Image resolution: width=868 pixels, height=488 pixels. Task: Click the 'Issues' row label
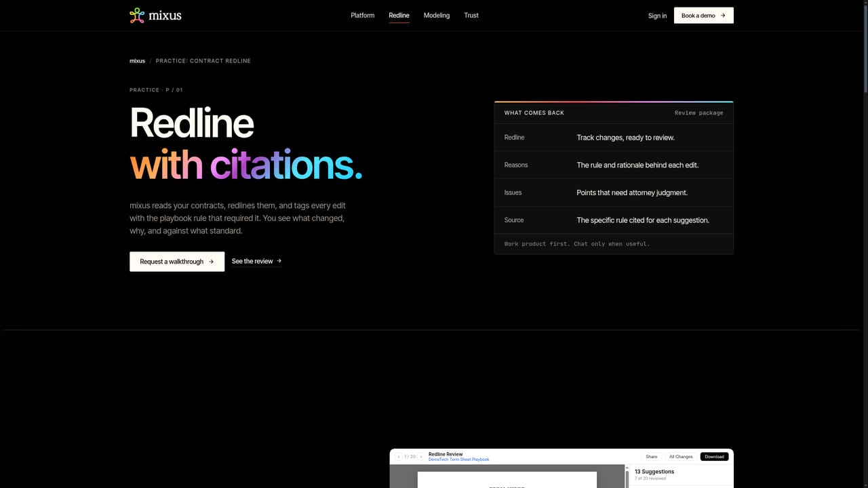click(x=513, y=192)
